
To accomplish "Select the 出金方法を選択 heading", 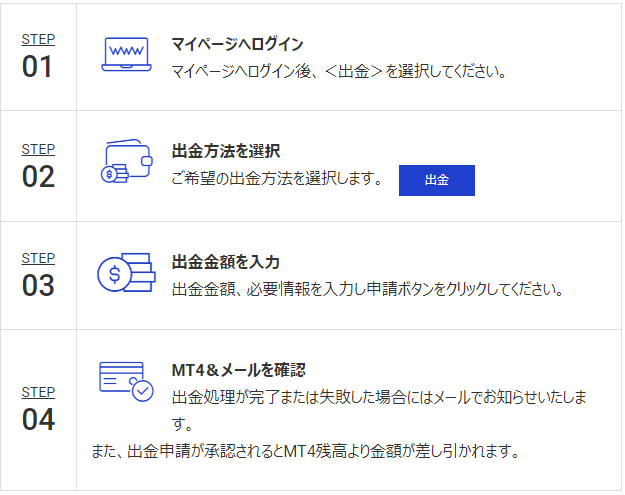I will [226, 152].
